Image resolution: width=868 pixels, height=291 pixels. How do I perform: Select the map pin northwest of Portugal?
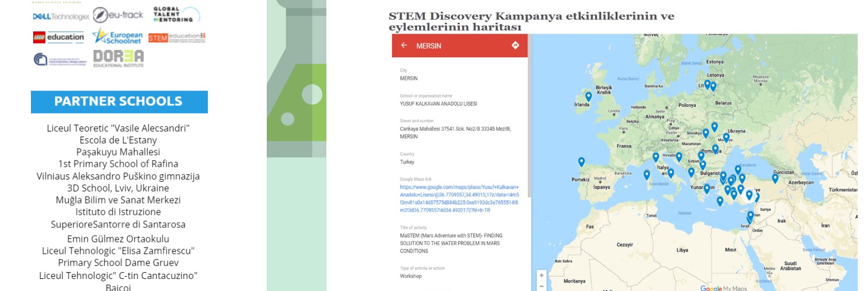(x=582, y=162)
